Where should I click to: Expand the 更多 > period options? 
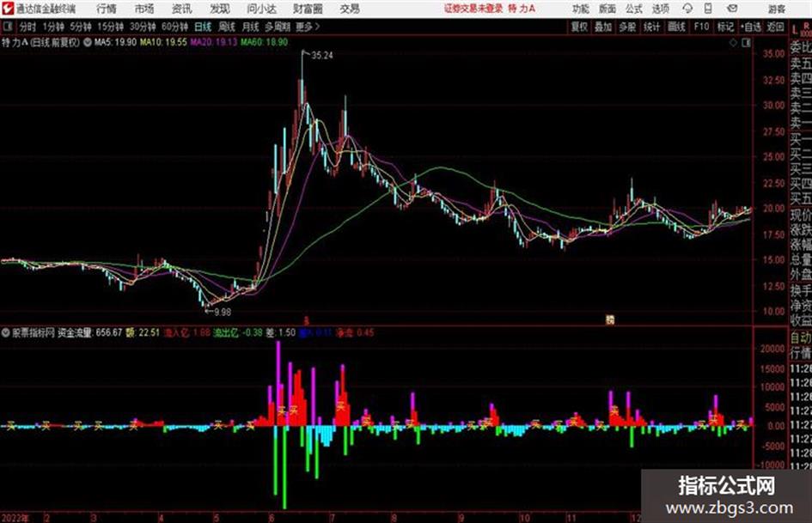[308, 27]
